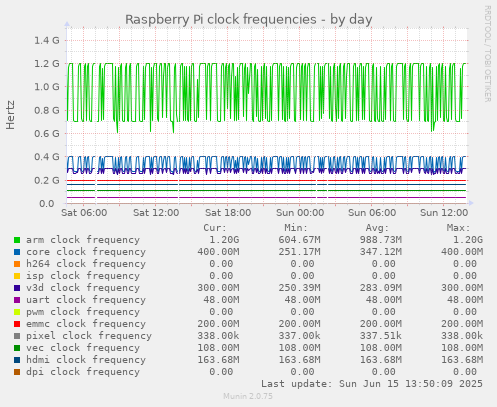
Task: Click the brown dpi clock legend swatch
Action: pyautogui.click(x=17, y=372)
